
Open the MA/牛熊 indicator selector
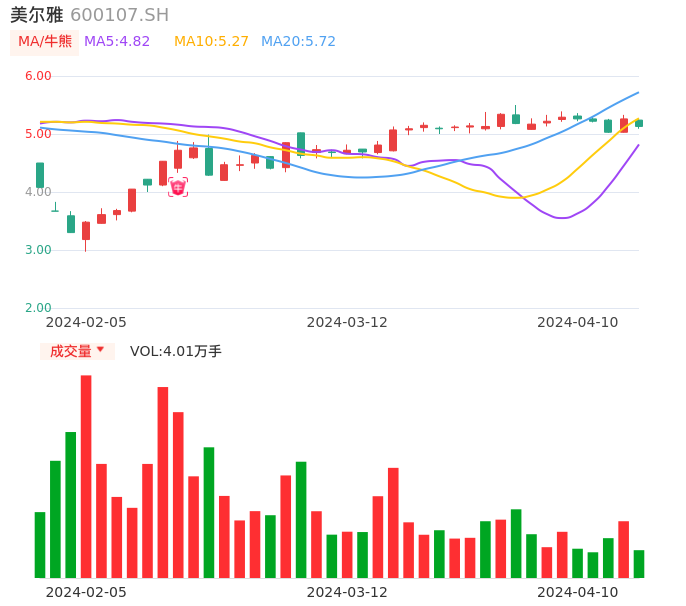(x=45, y=42)
